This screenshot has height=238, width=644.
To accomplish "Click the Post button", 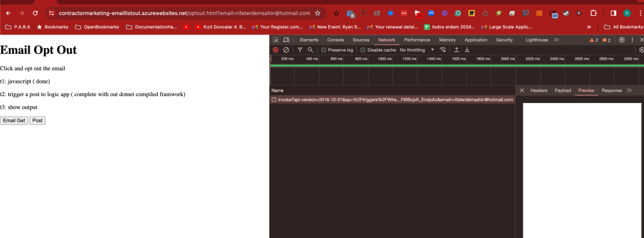I will (x=37, y=121).
